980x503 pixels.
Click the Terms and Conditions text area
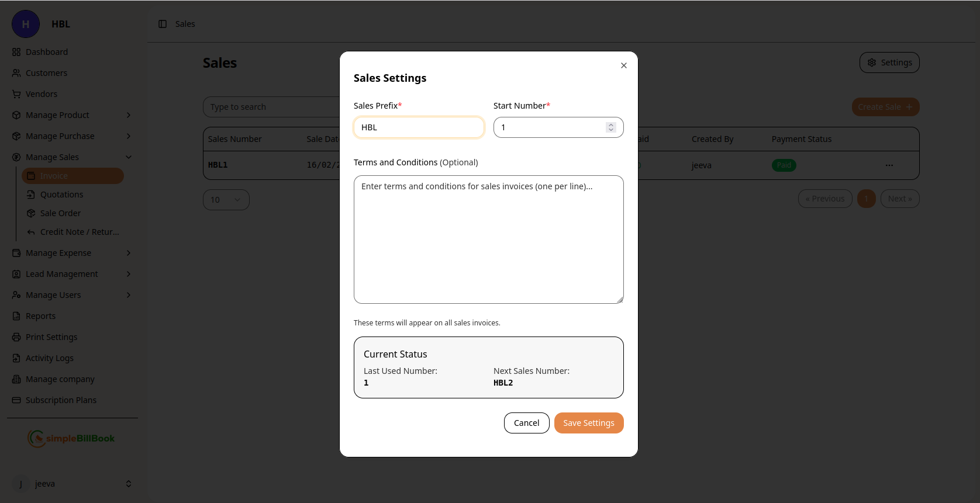488,240
